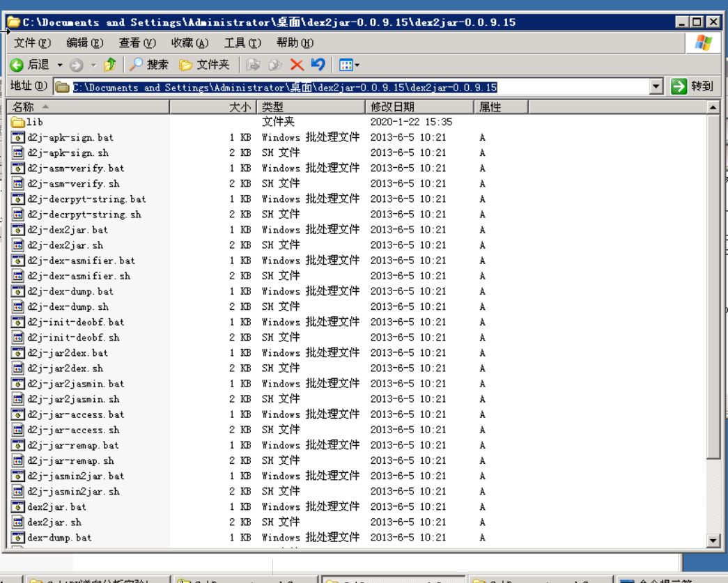
Task: Click the Back (后退) arrow icon
Action: point(17,65)
